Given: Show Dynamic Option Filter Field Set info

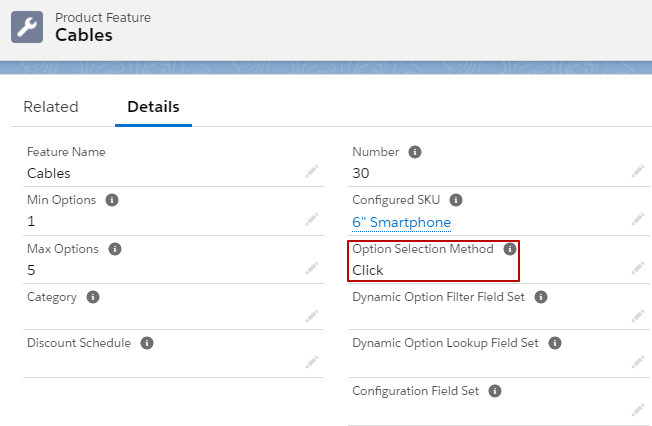Looking at the screenshot, I should (x=541, y=297).
